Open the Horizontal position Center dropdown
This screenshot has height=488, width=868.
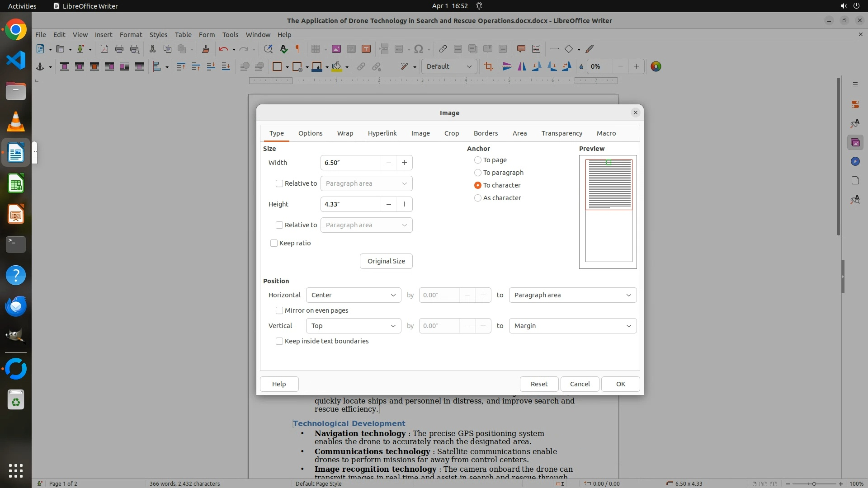(x=353, y=295)
